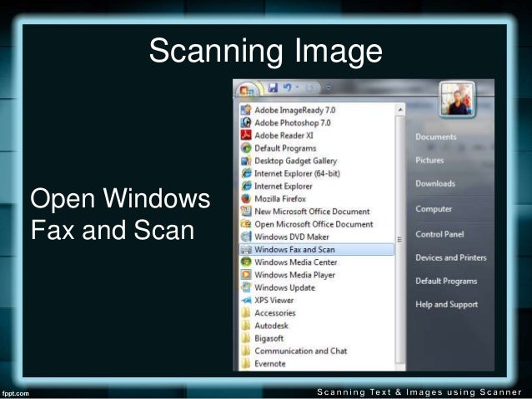Open Help and Support
532x399 pixels.
[446, 304]
